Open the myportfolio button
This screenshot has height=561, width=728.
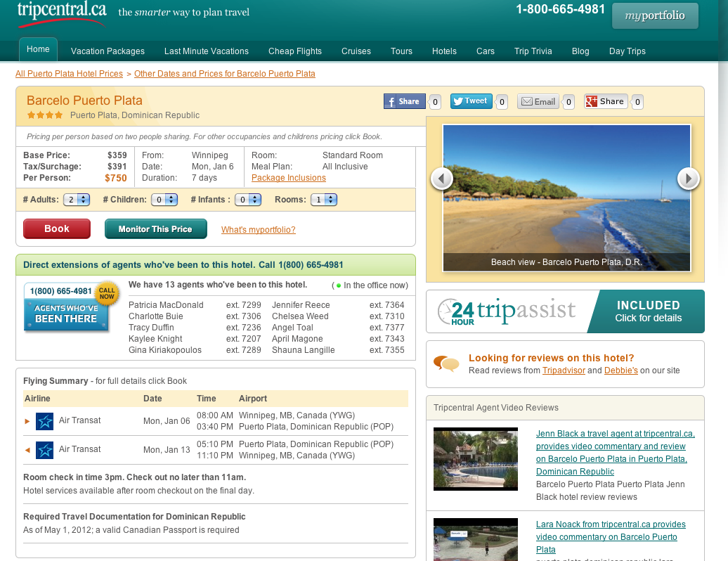click(655, 15)
